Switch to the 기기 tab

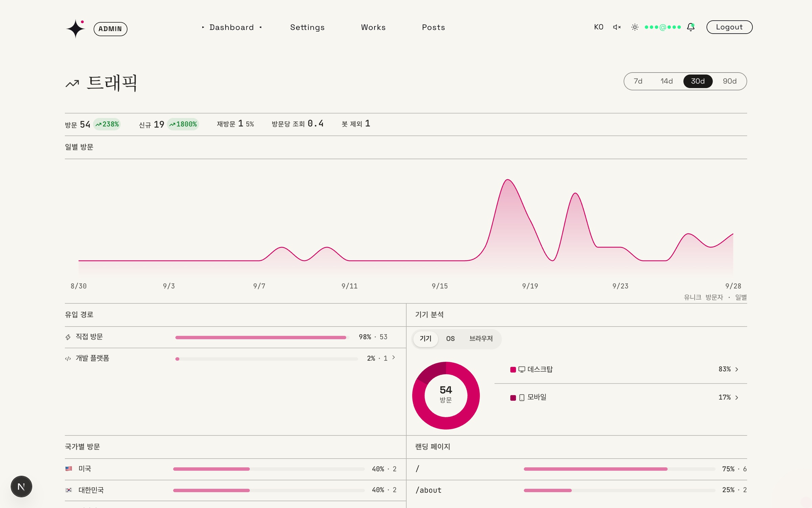tap(425, 339)
